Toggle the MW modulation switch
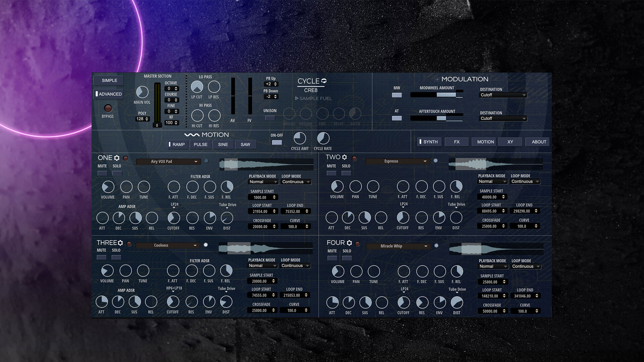This screenshot has width=644, height=362. (x=397, y=95)
